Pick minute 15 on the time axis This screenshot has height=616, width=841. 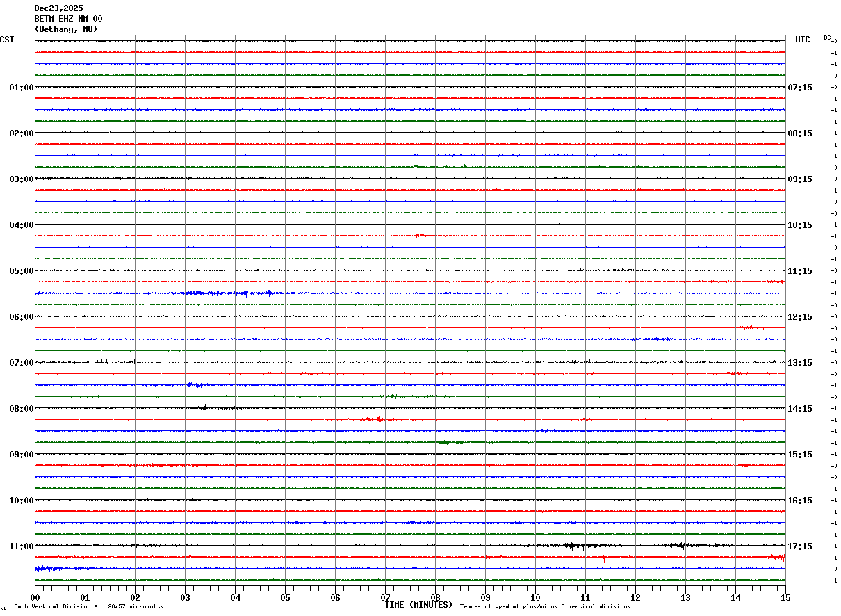pyautogui.click(x=785, y=597)
